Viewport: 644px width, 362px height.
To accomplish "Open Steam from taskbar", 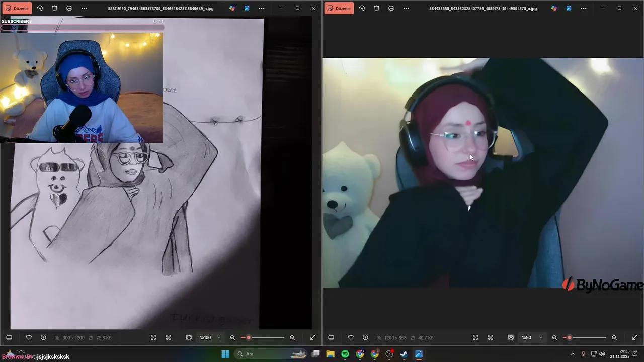I will (404, 354).
